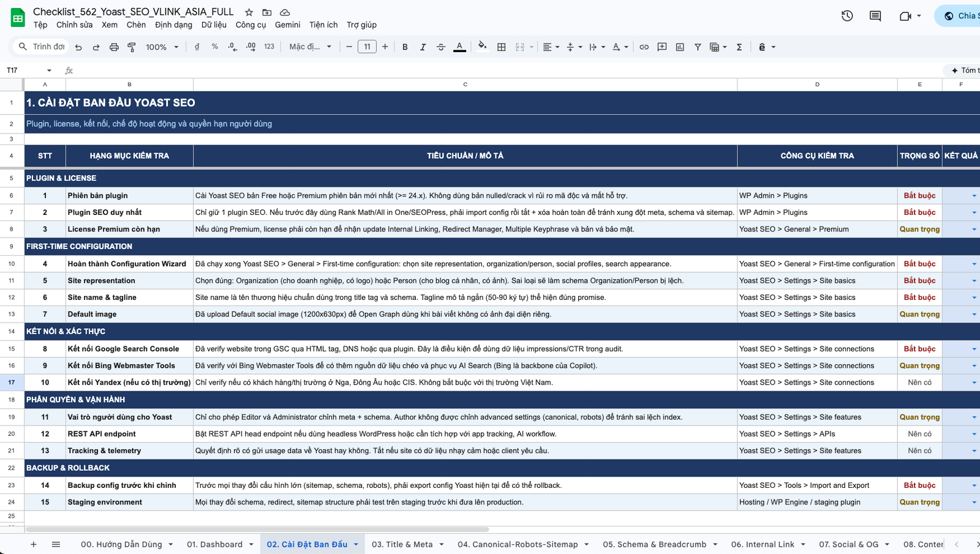Click the horizontal scrollbar thumb
The width and height of the screenshot is (980, 554).
257,530
